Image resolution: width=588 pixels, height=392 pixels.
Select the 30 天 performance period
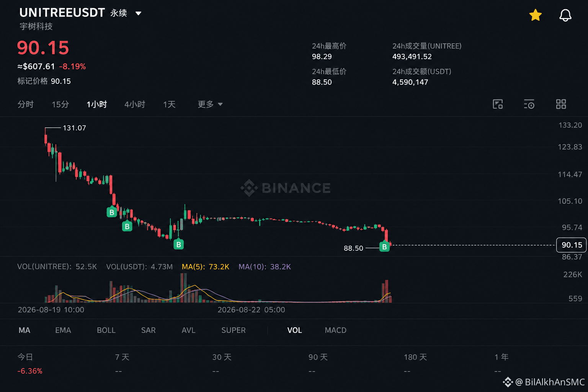pos(222,357)
